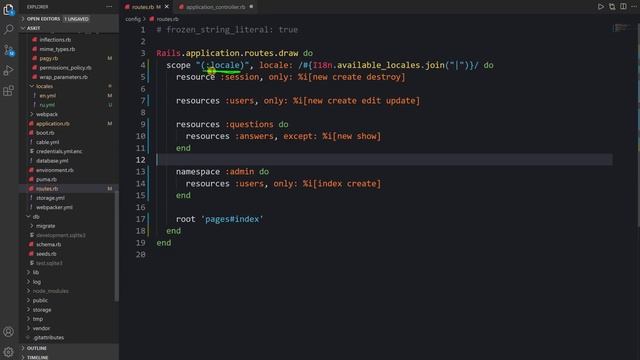Click the unsaved dot on application_controller.rb tab

point(251,7)
